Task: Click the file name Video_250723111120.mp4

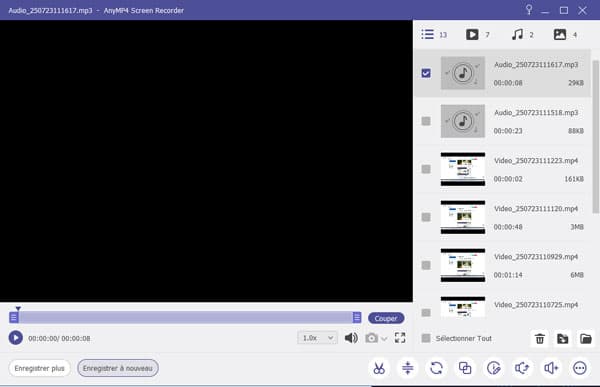Action: point(536,209)
